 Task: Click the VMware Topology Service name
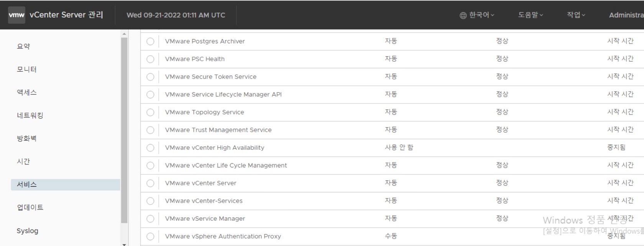click(204, 112)
